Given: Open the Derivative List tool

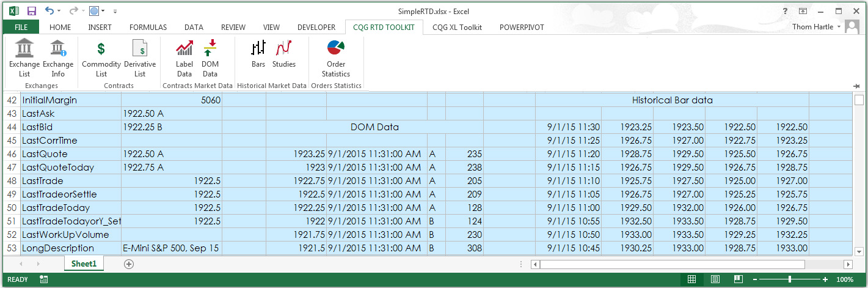Looking at the screenshot, I should click(140, 59).
